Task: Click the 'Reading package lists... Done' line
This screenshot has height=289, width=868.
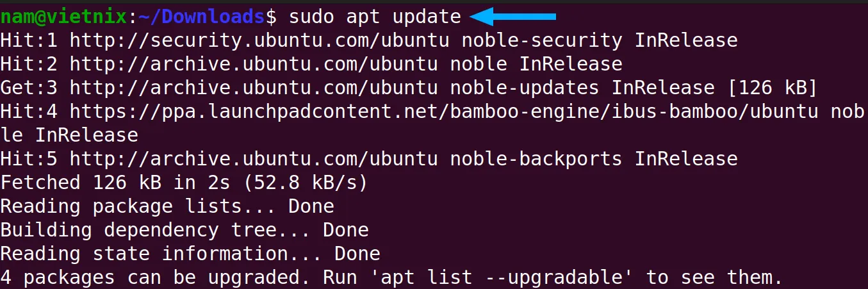Action: pos(167,206)
